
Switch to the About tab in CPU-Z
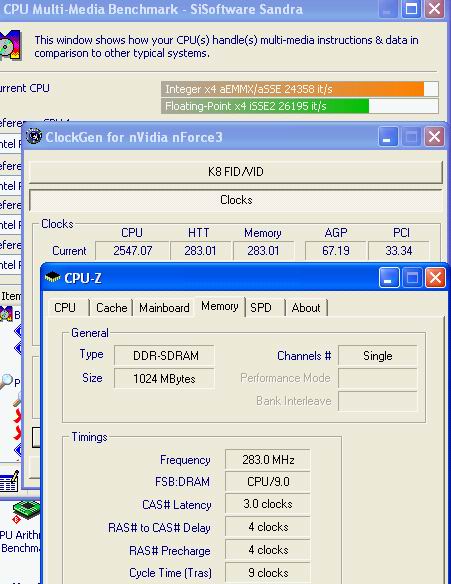[x=306, y=308]
